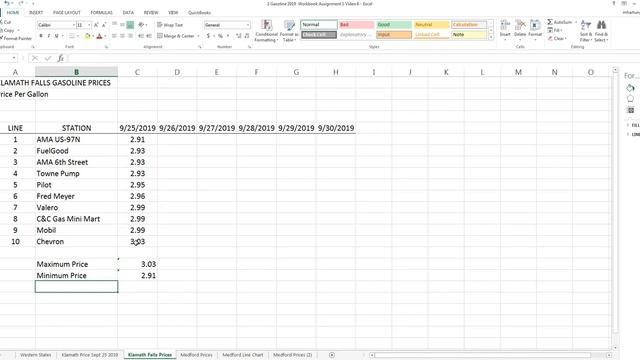Open the DATA ribbon tab
Screen dimensions: 640x360
click(x=128, y=13)
